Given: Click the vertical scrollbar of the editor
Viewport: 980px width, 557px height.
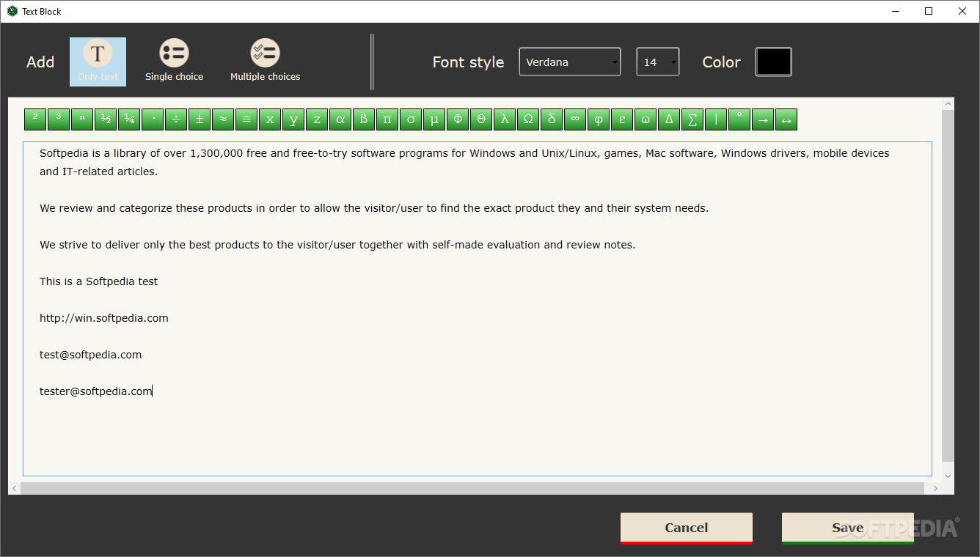Looking at the screenshot, I should pyautogui.click(x=948, y=286).
